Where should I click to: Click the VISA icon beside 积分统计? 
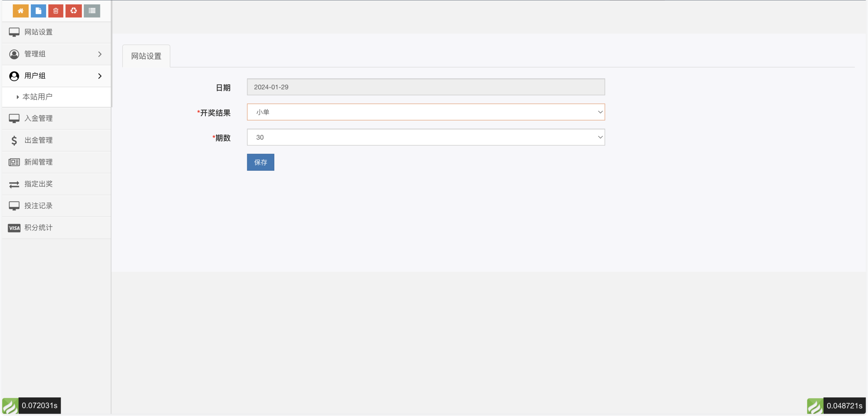[14, 228]
